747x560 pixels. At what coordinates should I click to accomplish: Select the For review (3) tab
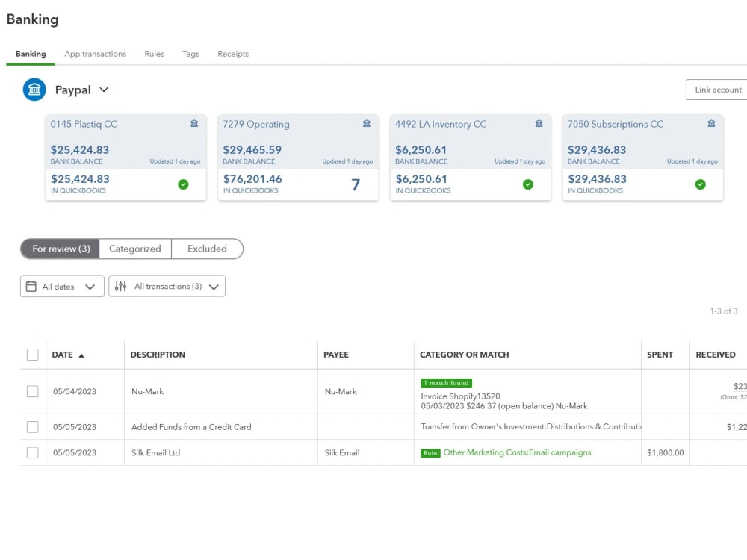point(61,249)
